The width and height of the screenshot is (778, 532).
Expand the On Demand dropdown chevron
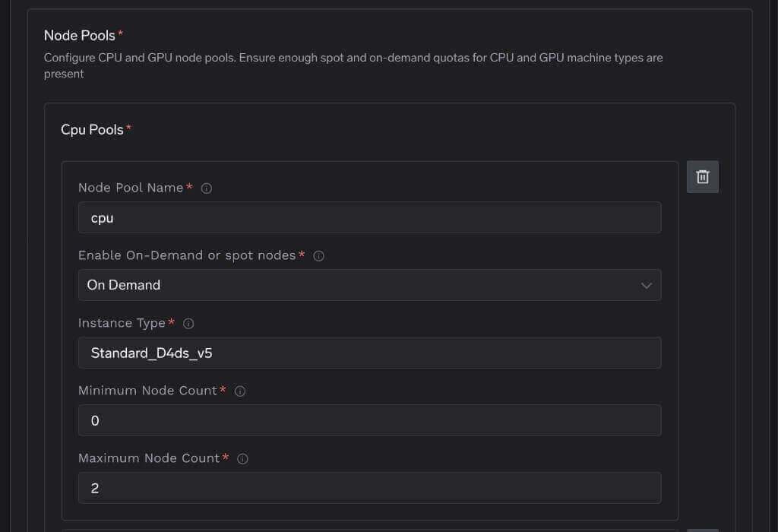(647, 285)
